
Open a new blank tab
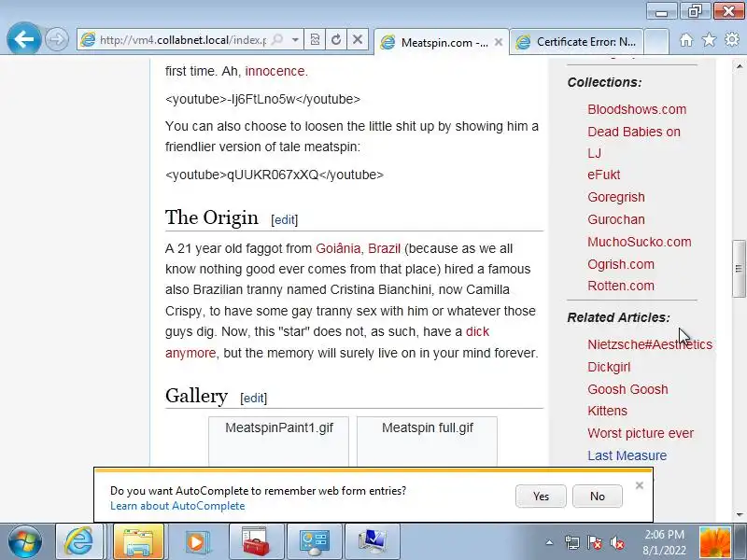[x=656, y=42]
